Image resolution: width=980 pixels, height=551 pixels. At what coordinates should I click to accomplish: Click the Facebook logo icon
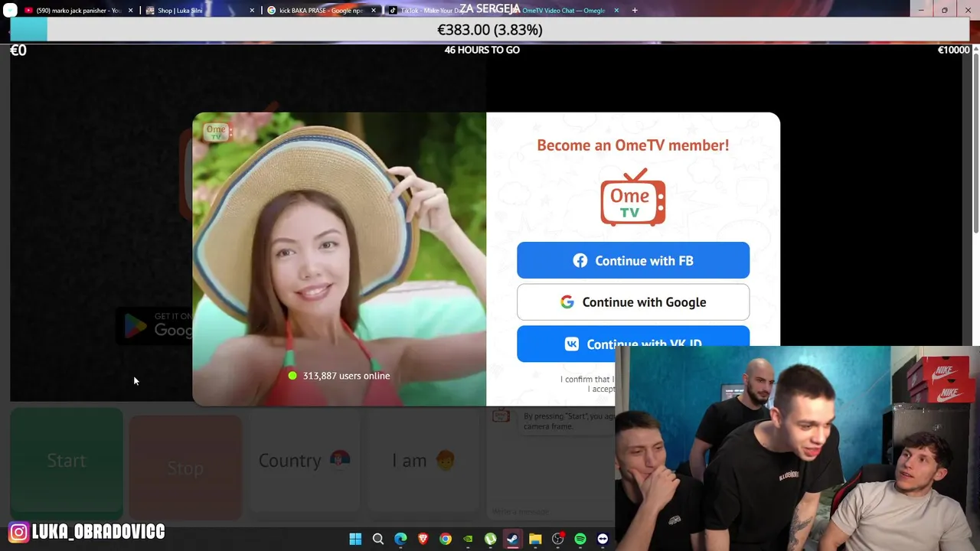coord(580,260)
